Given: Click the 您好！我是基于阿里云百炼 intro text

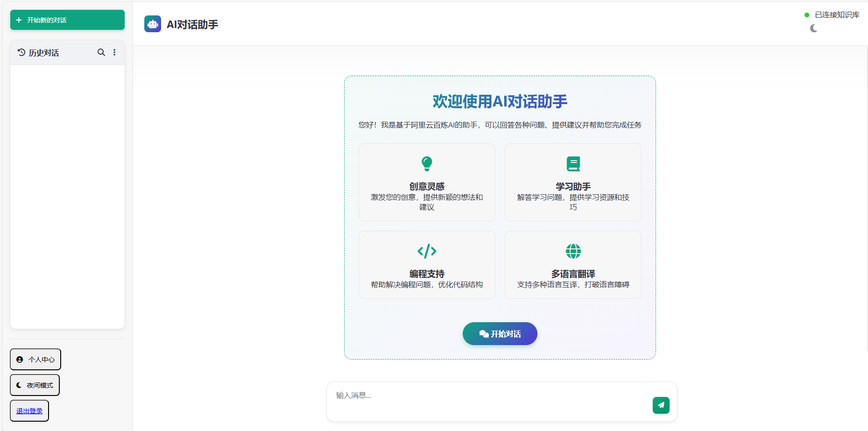Looking at the screenshot, I should [x=500, y=125].
